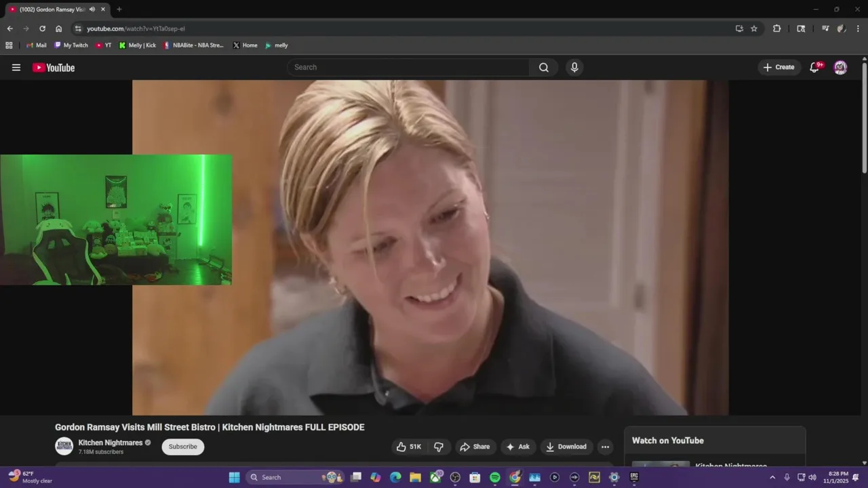868x488 pixels.
Task: Open File Explorer from the taskbar
Action: (x=415, y=477)
